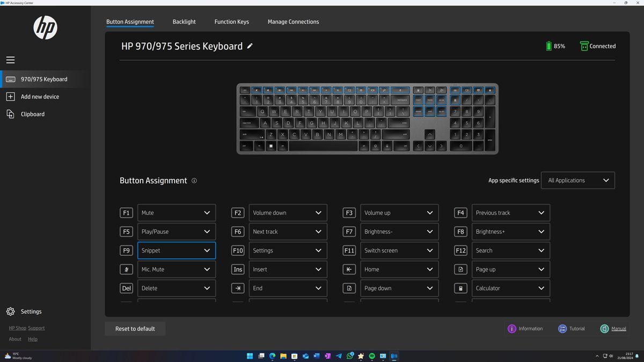Click the Calculator key icon
The image size is (644, 362).
click(460, 288)
